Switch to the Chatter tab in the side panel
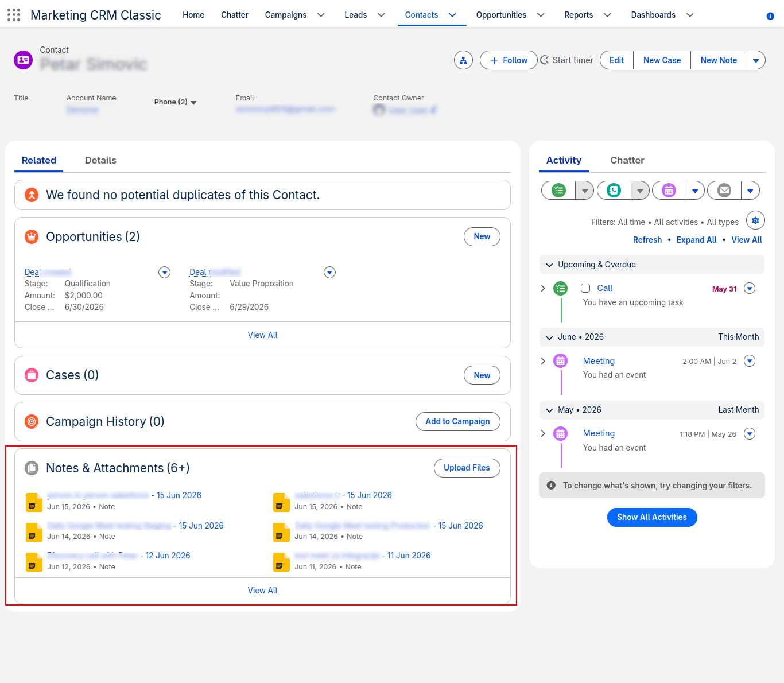 [627, 161]
